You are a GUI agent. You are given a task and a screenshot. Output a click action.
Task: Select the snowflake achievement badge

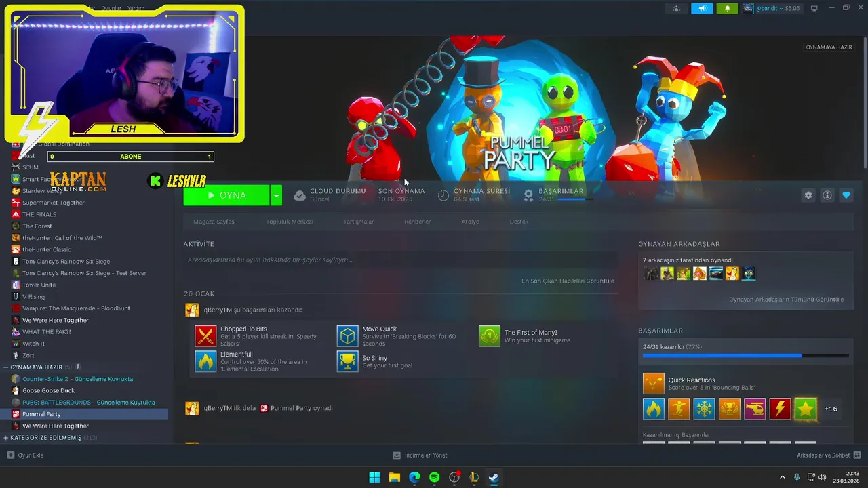coord(705,409)
